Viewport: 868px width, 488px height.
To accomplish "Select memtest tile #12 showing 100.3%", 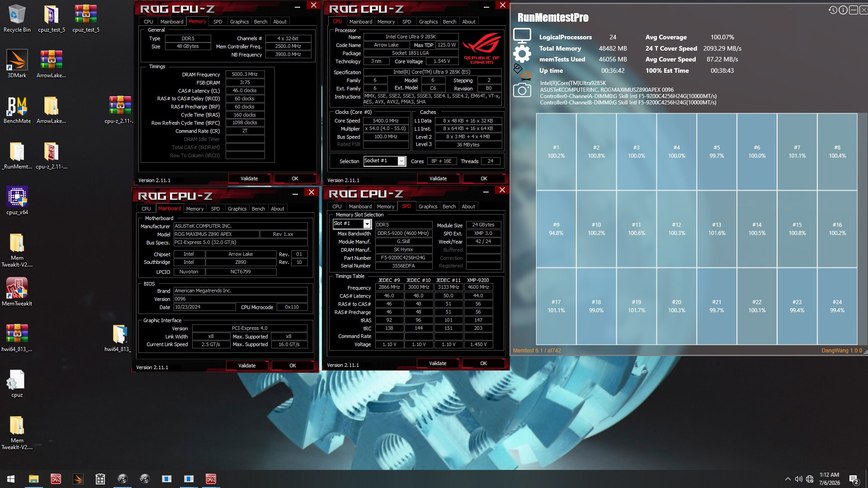I will pyautogui.click(x=676, y=229).
